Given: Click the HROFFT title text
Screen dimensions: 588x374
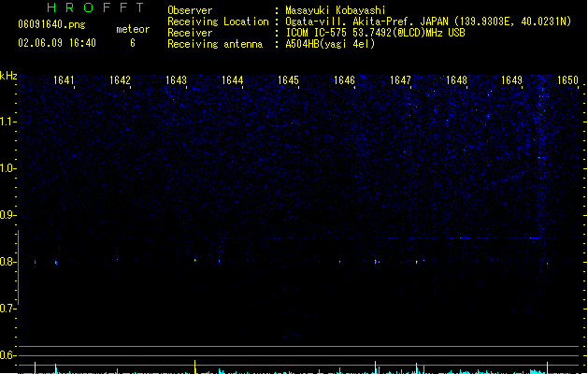Looking at the screenshot, I should pos(96,7).
